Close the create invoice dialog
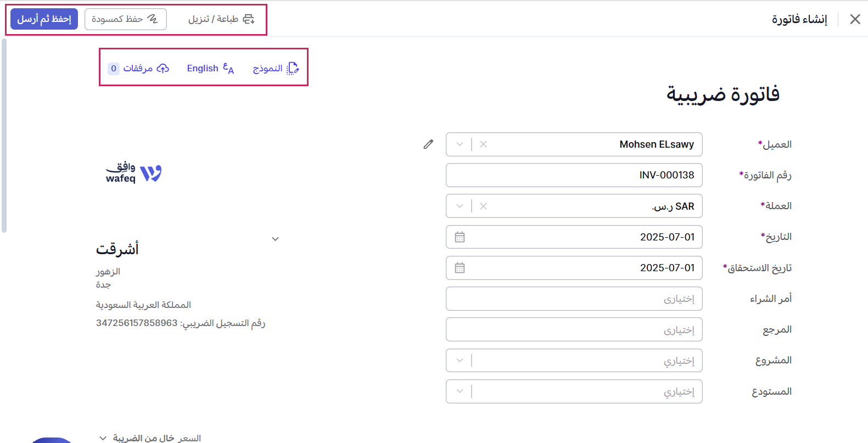Screen dimensions: 868x443 855,19
